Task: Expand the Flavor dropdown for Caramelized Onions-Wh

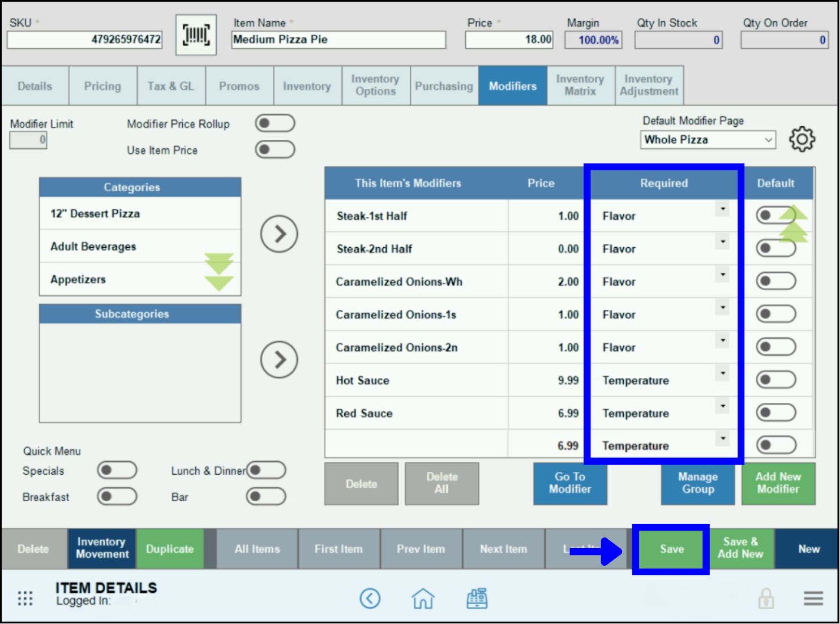Action: pyautogui.click(x=722, y=274)
